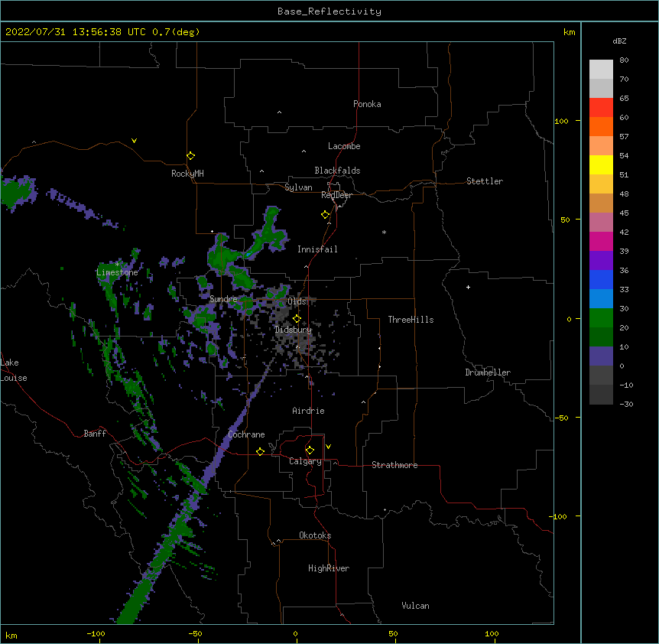Click the 65 value in the dBZ legend
The image size is (659, 644).
[624, 99]
